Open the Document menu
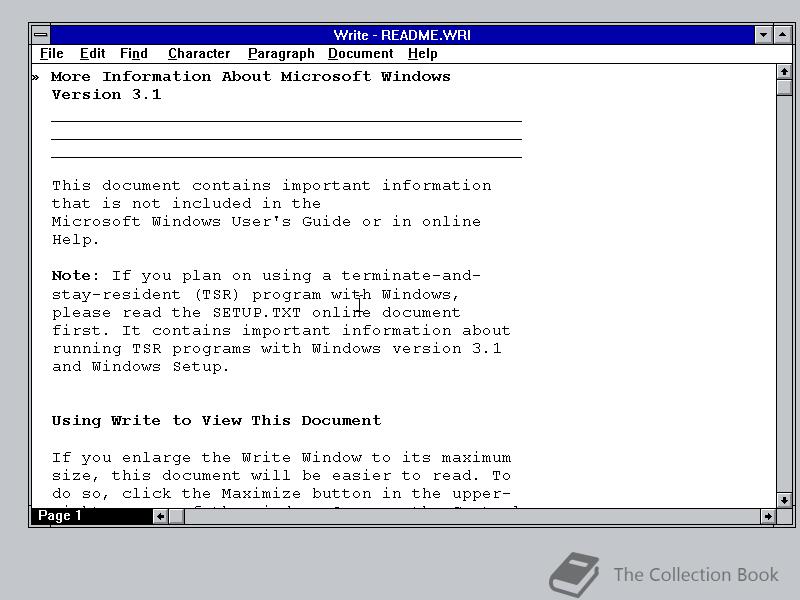 [361, 54]
